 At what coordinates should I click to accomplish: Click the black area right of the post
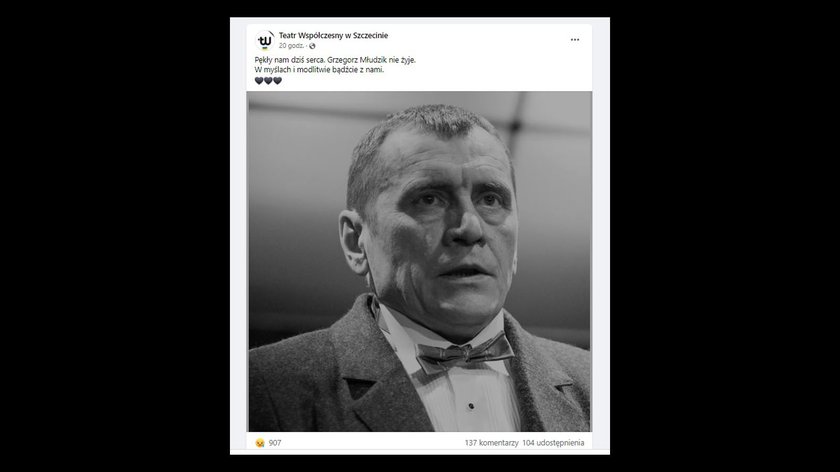tap(725, 236)
